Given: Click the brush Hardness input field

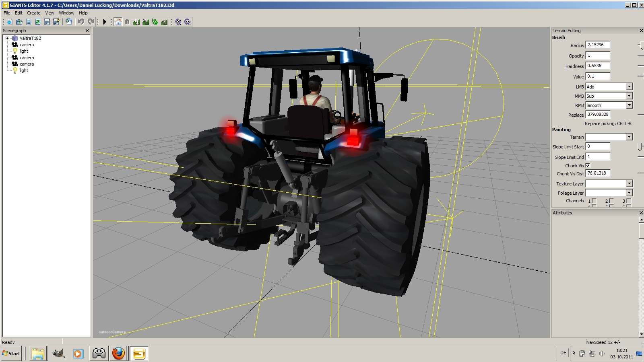Looking at the screenshot, I should pos(598,66).
